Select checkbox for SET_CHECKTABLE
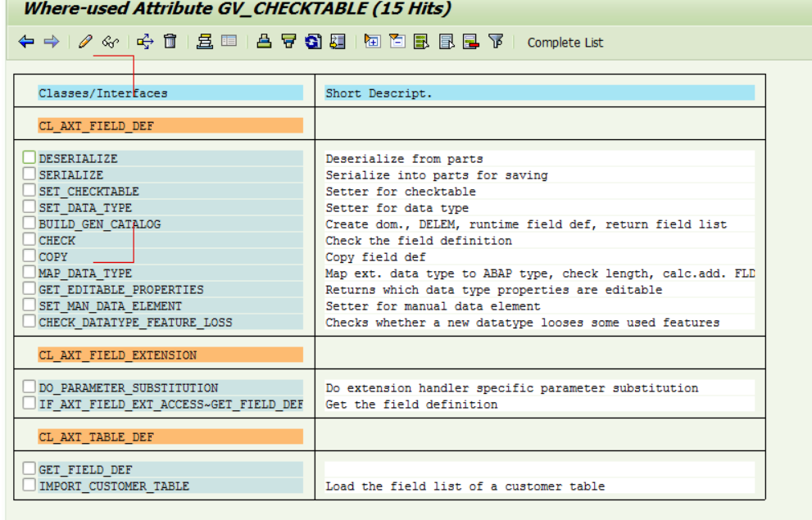Viewport: 812px width, 520px height. coord(29,190)
